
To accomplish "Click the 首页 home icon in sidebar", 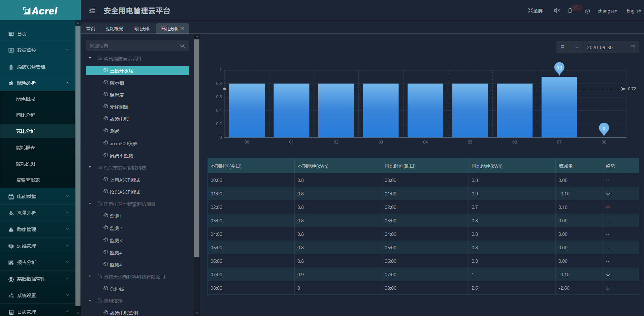I will click(x=11, y=34).
